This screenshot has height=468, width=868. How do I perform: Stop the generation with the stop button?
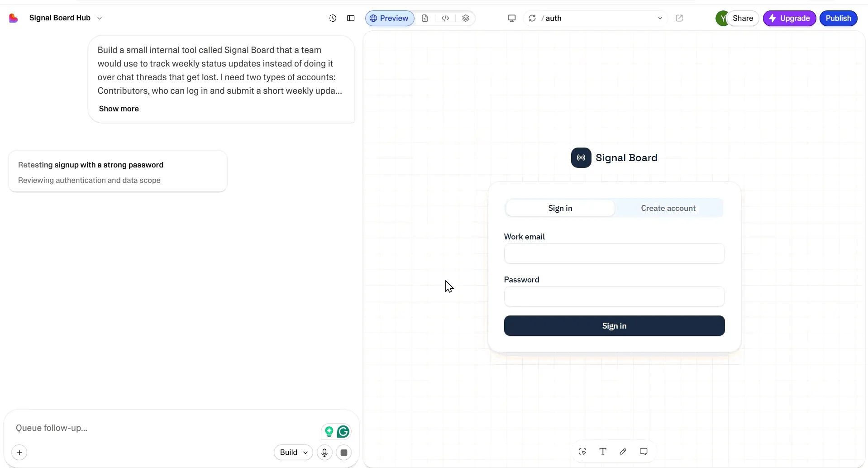tap(344, 452)
